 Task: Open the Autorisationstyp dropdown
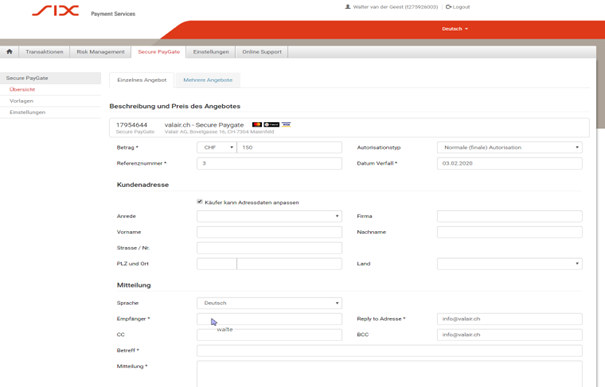509,147
